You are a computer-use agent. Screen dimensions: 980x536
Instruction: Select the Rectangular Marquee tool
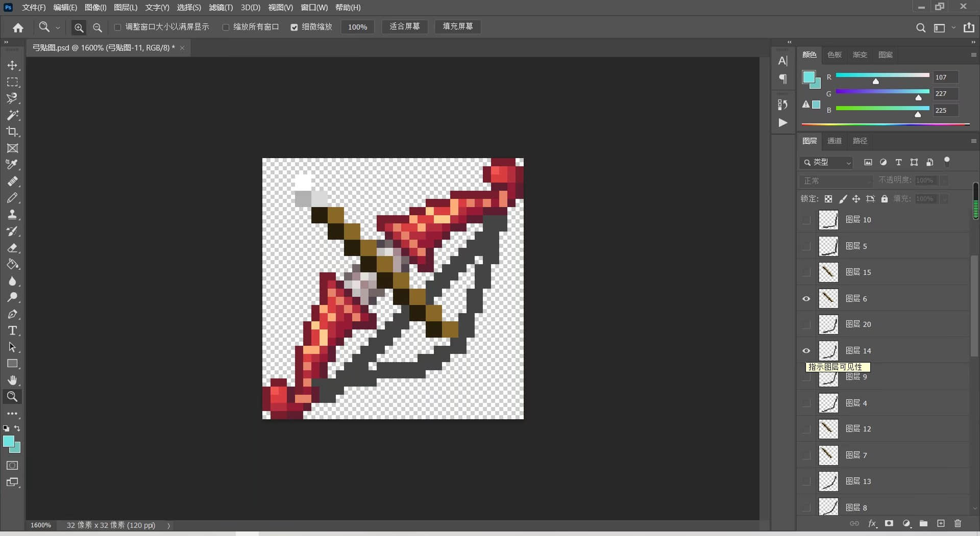coord(12,82)
